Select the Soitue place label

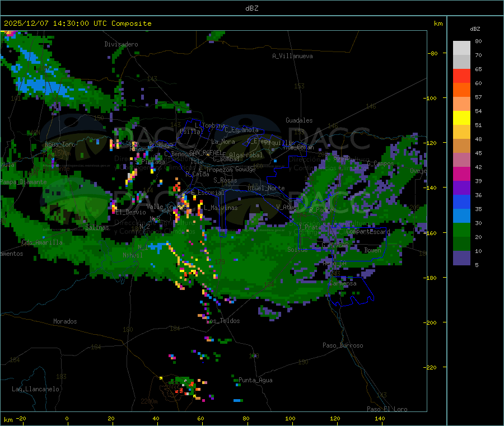pyautogui.click(x=297, y=250)
